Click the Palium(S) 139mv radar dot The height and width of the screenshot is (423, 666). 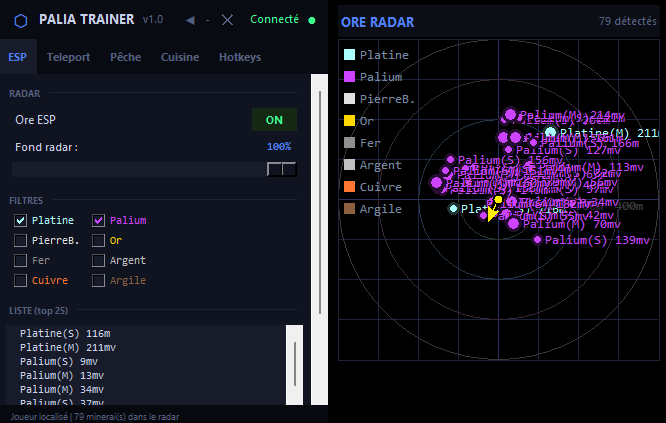pyautogui.click(x=538, y=240)
